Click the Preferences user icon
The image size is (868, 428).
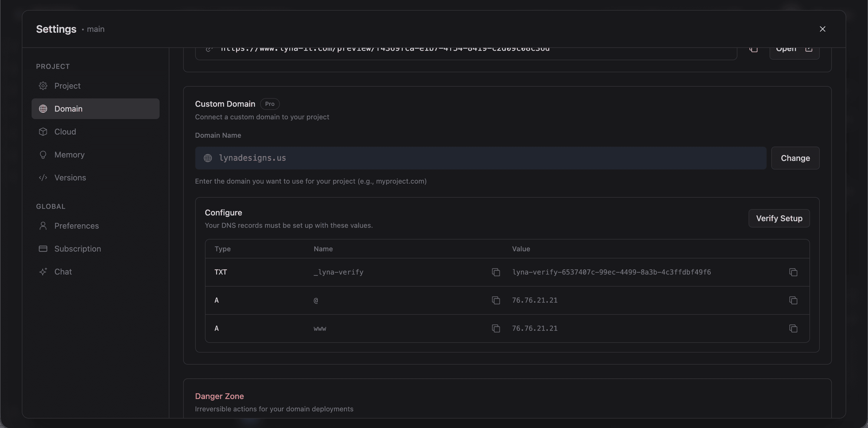click(43, 225)
